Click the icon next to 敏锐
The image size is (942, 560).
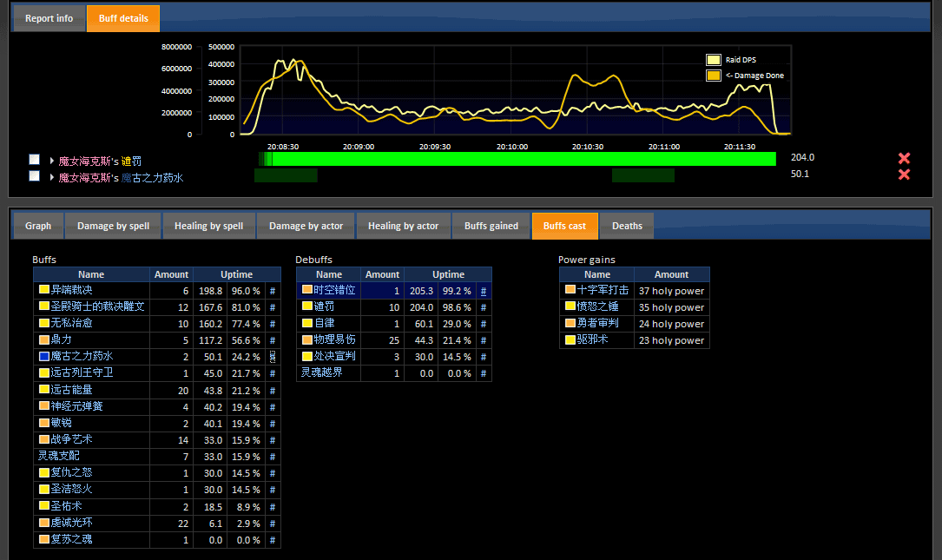click(44, 423)
